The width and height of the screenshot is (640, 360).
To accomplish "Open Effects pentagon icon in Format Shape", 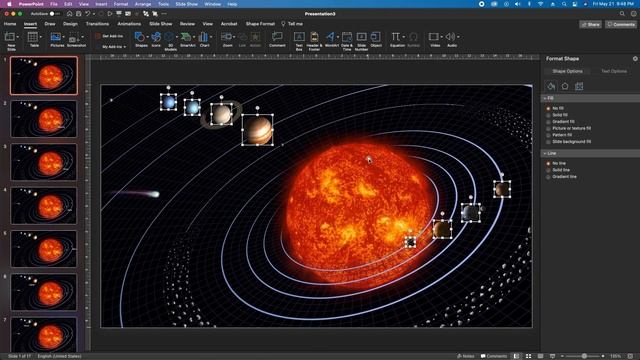I will tap(565, 86).
